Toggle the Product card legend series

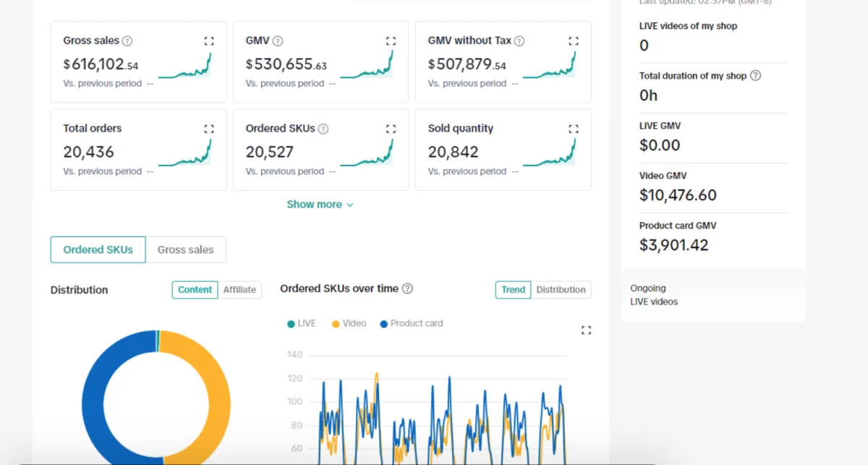click(x=412, y=323)
